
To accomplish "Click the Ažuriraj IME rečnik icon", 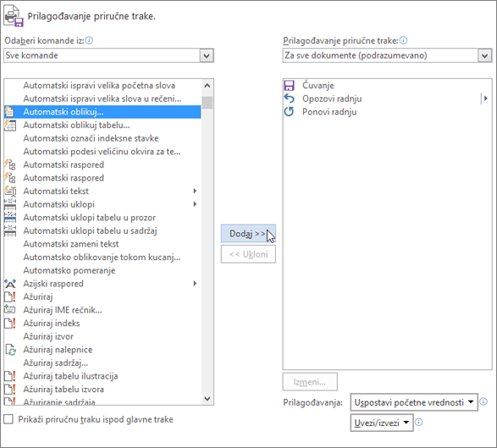I will [x=10, y=310].
